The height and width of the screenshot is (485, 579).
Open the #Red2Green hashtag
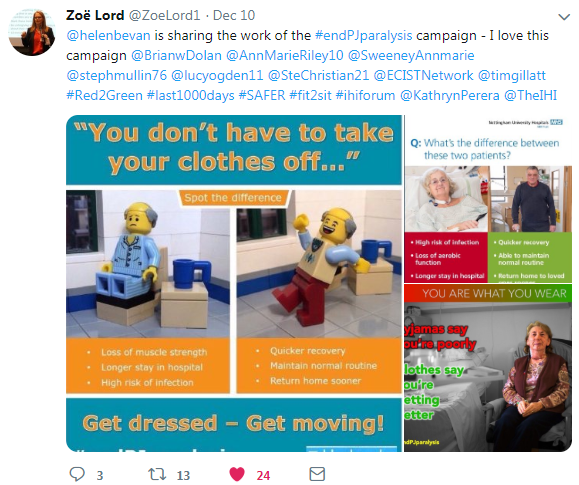tap(105, 95)
